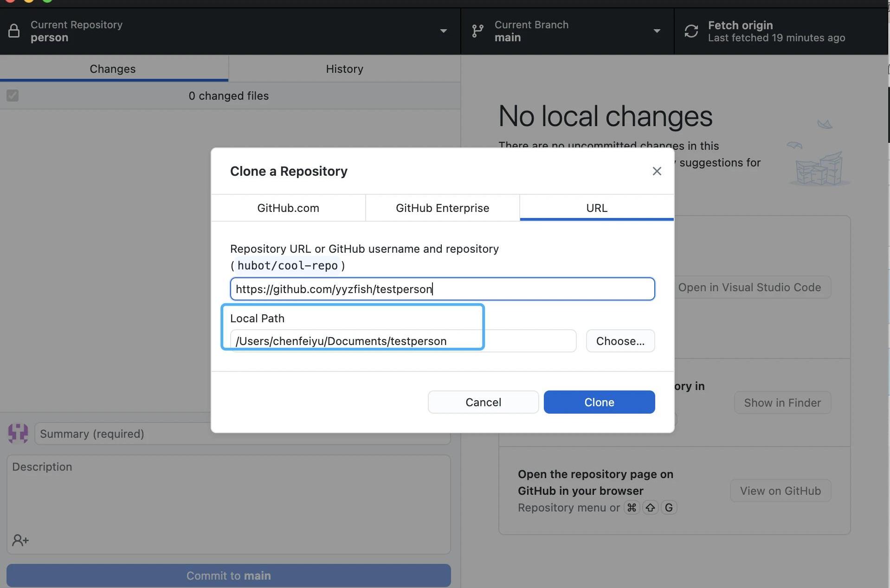Viewport: 890px width, 588px height.
Task: Click the add co-authors icon
Action: tap(20, 540)
